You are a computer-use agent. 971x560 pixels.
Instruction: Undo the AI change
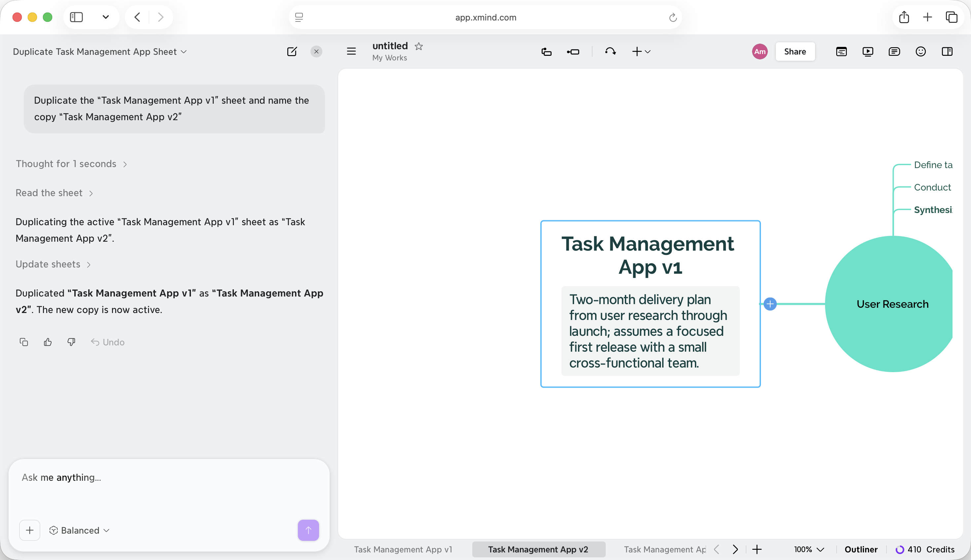click(108, 342)
